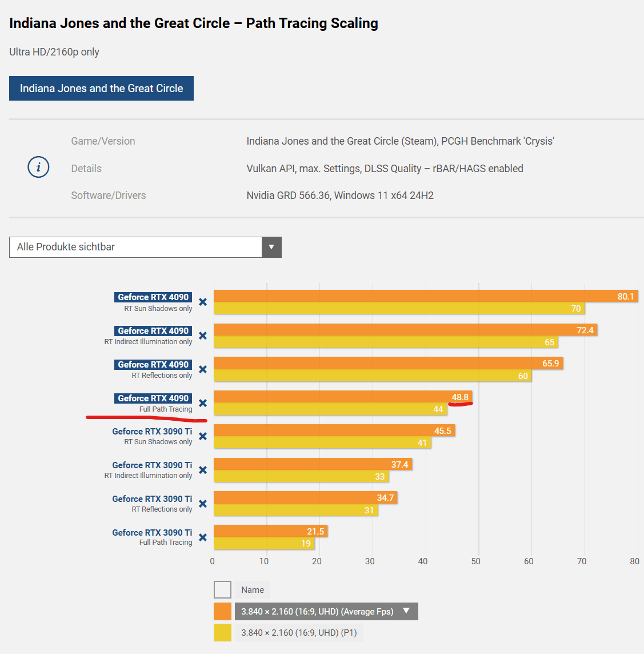Click the yellow P1 bar showing 65
Screen dimensions: 644x654
[386, 342]
